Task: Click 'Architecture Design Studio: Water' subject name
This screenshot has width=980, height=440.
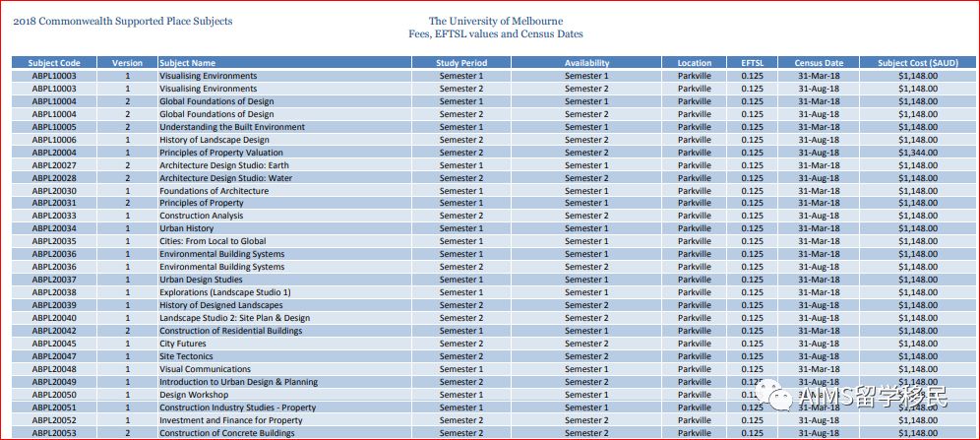Action: point(225,178)
